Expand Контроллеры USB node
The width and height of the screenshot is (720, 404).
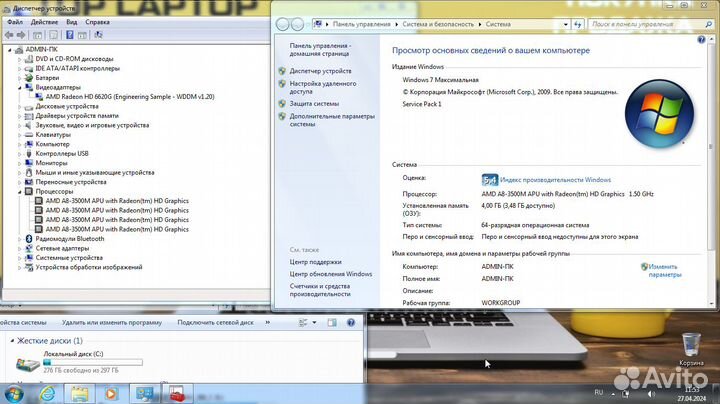pyautogui.click(x=20, y=154)
